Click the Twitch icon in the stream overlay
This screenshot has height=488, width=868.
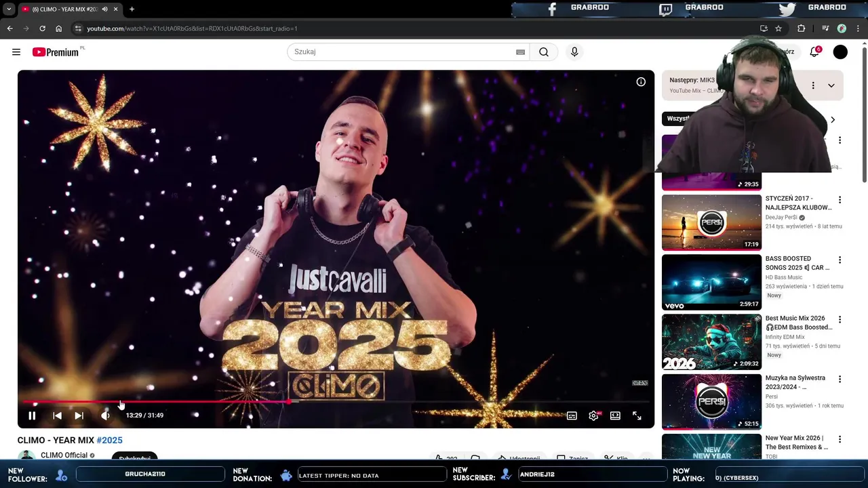click(666, 9)
